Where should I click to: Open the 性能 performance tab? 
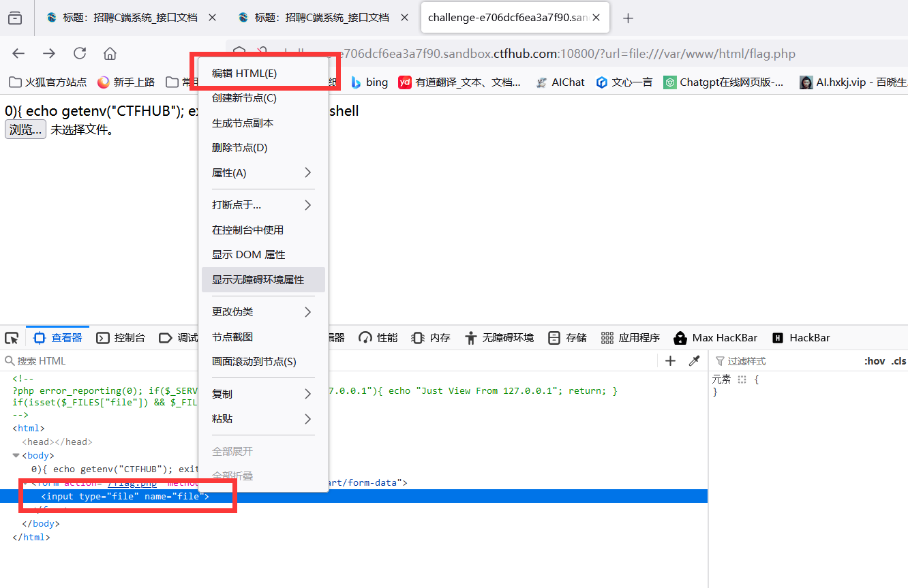[378, 338]
